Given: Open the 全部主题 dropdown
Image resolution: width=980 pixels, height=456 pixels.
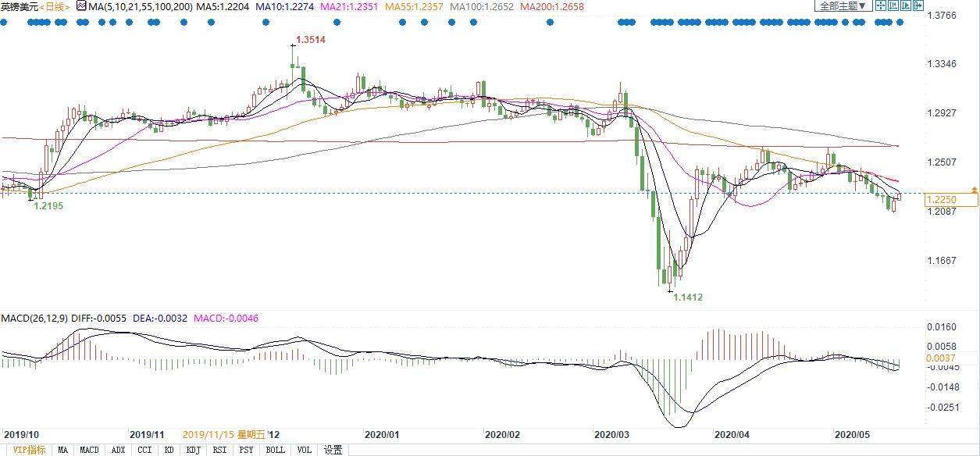Looking at the screenshot, I should [x=842, y=5].
